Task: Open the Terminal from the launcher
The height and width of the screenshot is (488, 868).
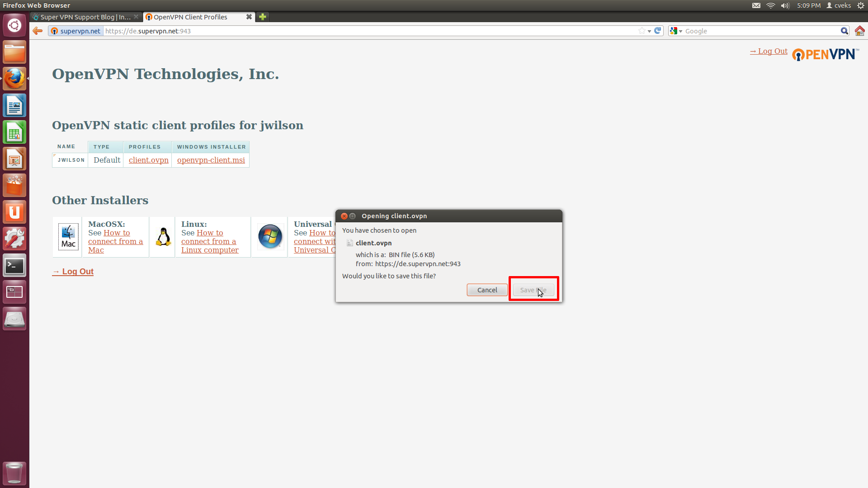Action: (14, 265)
